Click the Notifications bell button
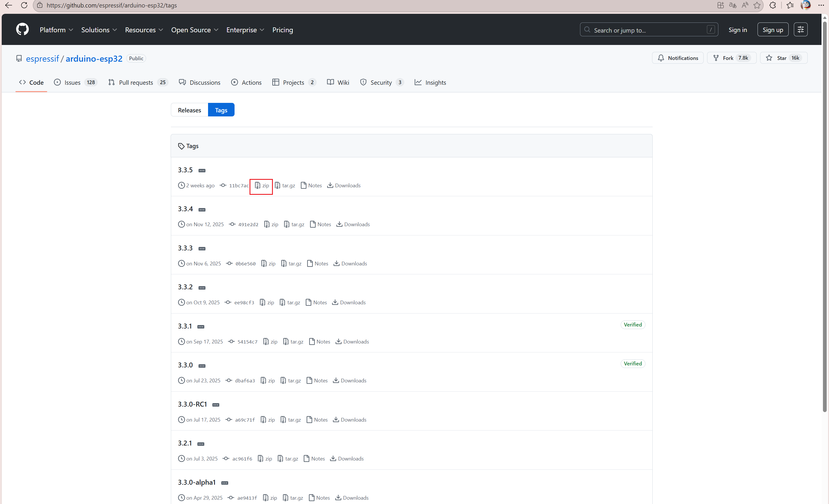The height and width of the screenshot is (504, 829). coord(678,58)
